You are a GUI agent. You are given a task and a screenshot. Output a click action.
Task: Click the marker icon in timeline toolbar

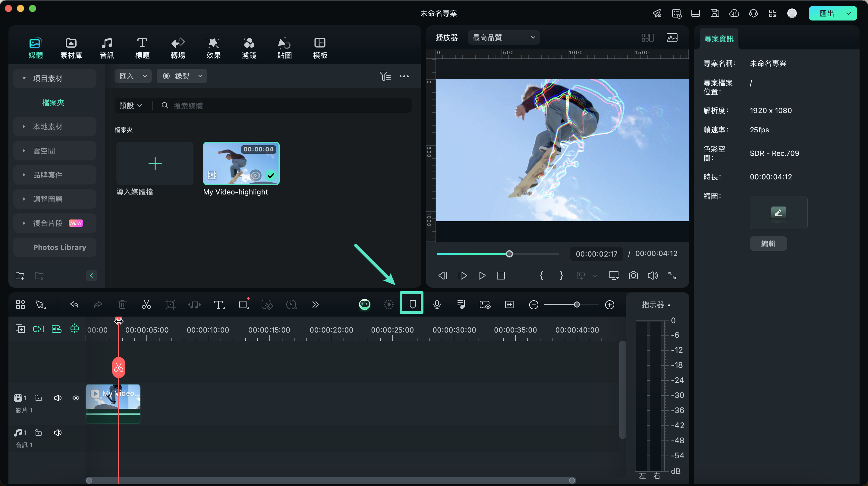(x=412, y=304)
